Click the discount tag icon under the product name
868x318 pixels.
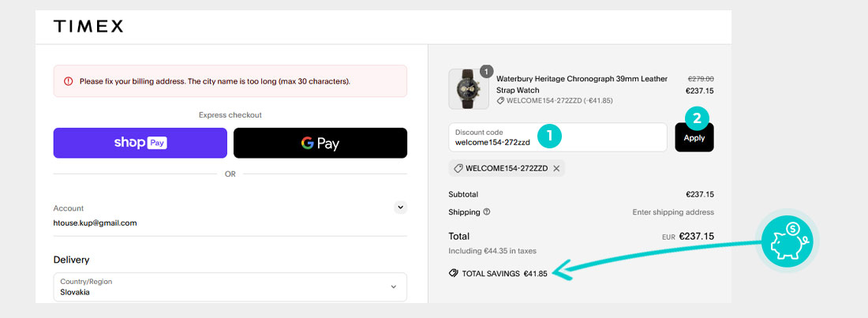coord(500,101)
